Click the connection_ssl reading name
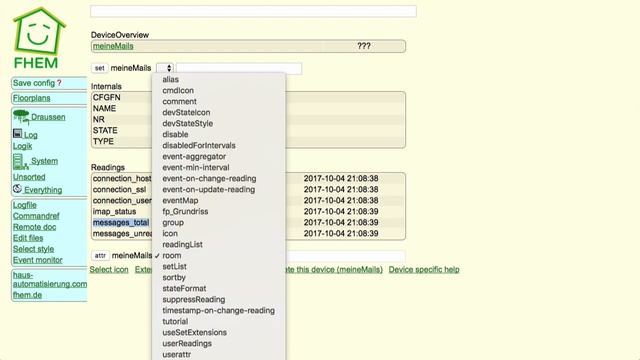Image resolution: width=640 pixels, height=360 pixels. [119, 190]
